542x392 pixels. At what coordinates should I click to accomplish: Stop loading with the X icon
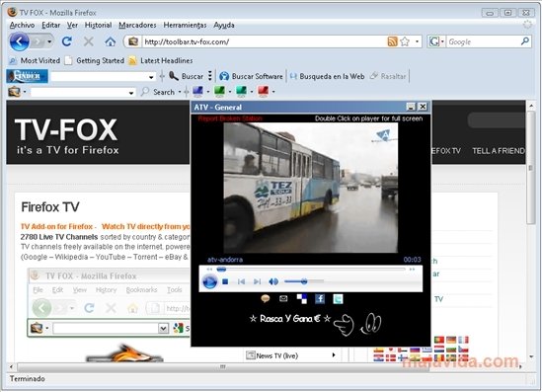[x=89, y=41]
